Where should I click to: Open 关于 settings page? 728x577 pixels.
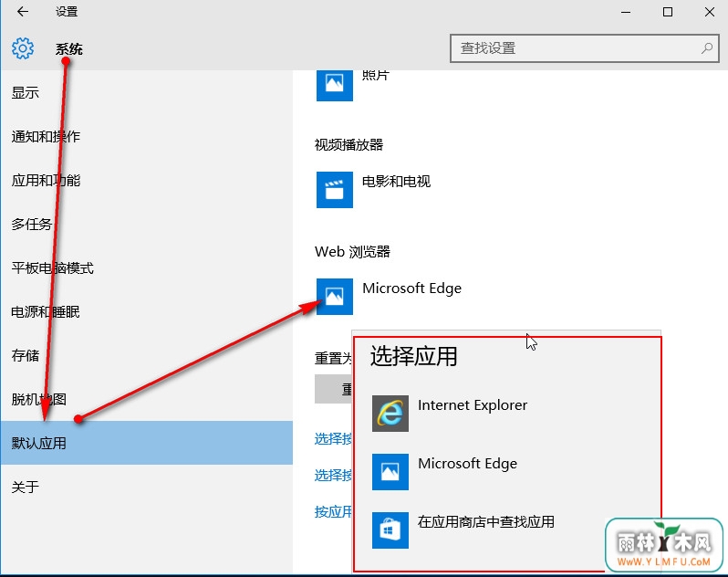pyautogui.click(x=146, y=487)
